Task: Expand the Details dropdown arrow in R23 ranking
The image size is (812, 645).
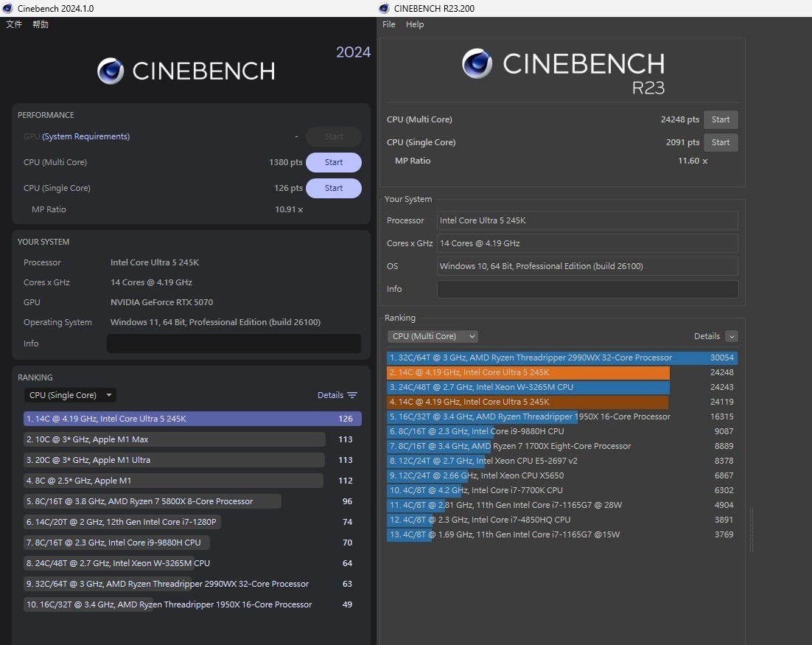Action: pyautogui.click(x=731, y=336)
